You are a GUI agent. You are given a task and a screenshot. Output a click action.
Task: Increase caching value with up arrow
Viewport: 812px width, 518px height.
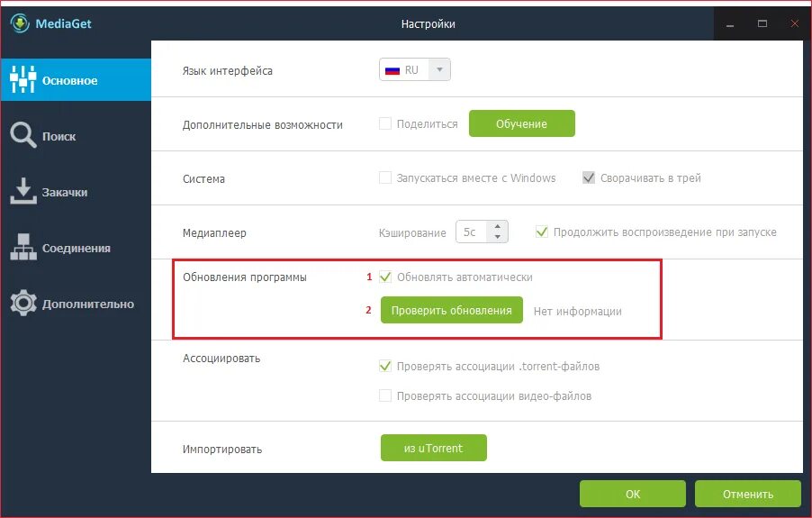click(497, 226)
